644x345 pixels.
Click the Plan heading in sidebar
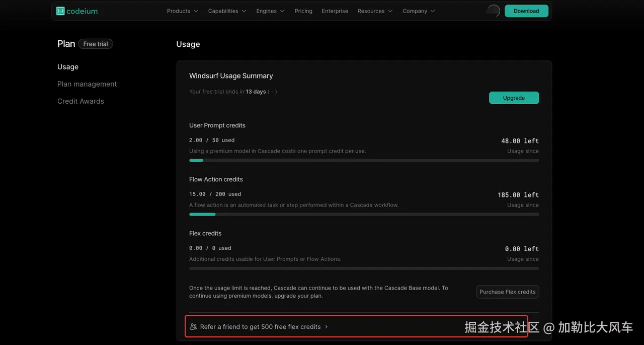tap(66, 44)
